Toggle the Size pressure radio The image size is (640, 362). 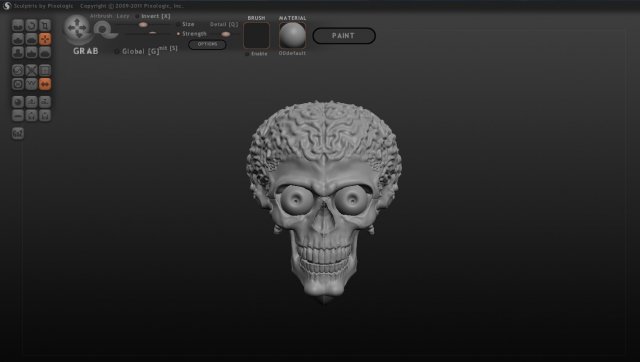(178, 24)
